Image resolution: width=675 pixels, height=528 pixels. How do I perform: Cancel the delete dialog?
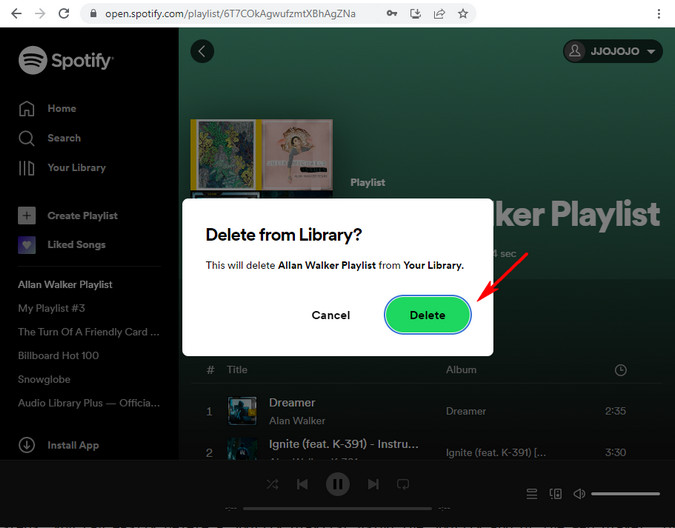[331, 315]
